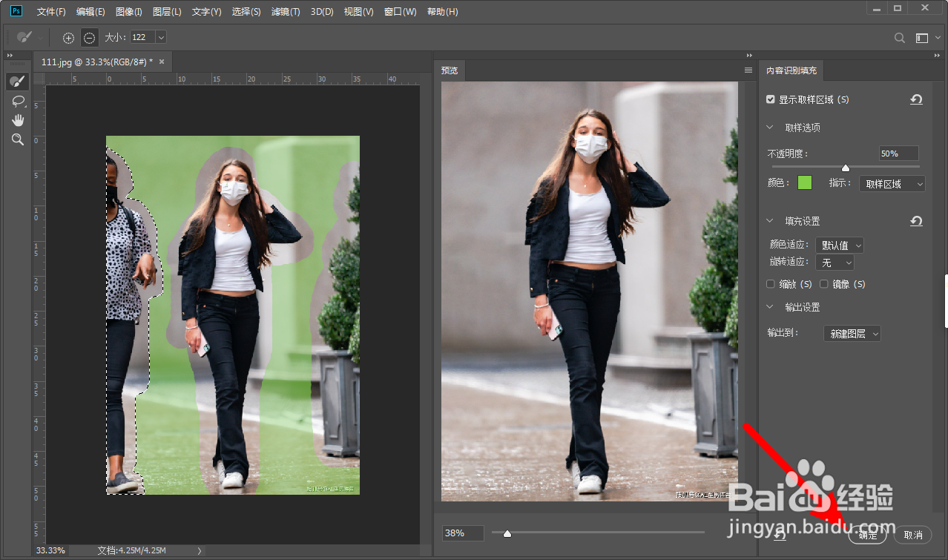Screen dimensions: 948x560
Task: Click the Photoshop Ps logo icon
Action: (x=16, y=11)
